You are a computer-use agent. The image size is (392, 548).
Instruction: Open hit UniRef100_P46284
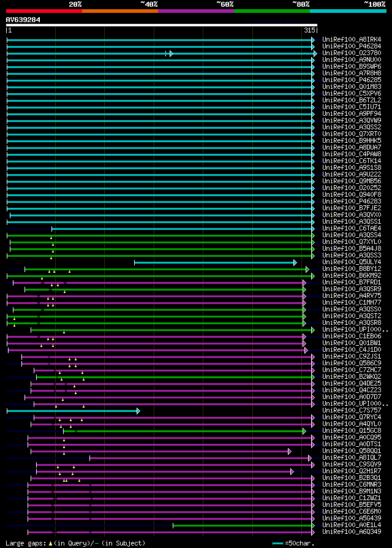352,46
